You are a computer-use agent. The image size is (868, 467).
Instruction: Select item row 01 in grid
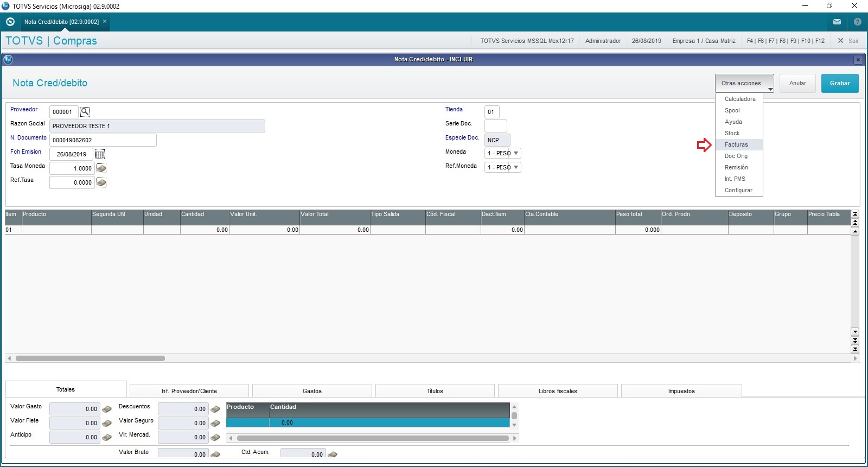[428, 230]
